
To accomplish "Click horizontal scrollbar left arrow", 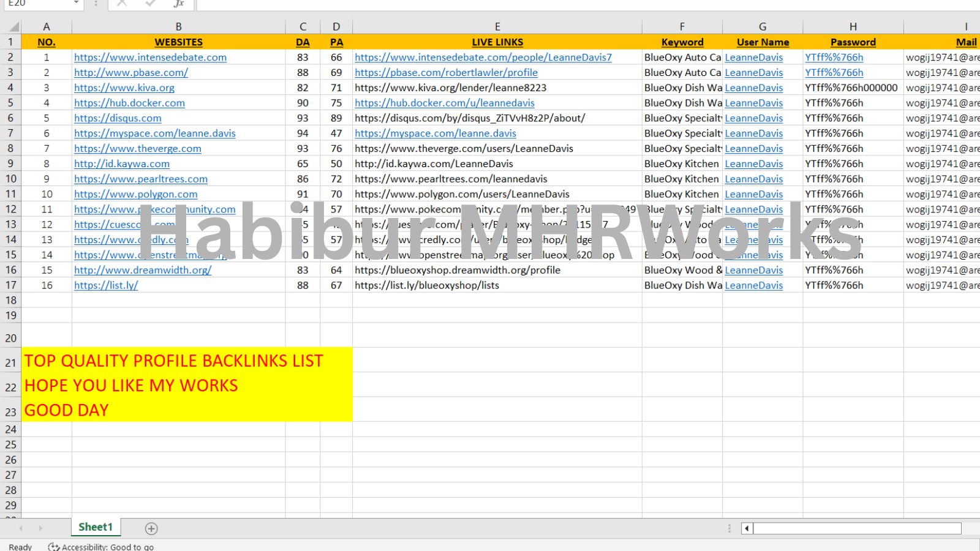I will coord(747,528).
